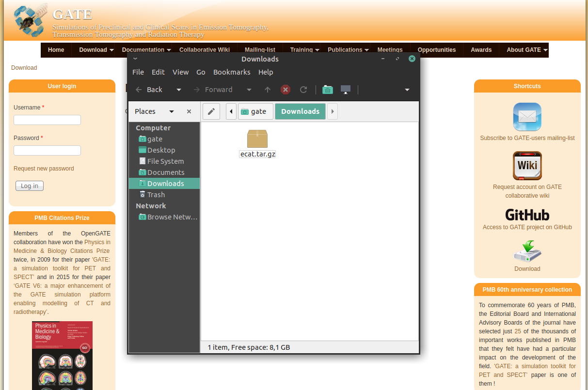
Task: Click the Download breadcrumb link
Action: (24, 68)
